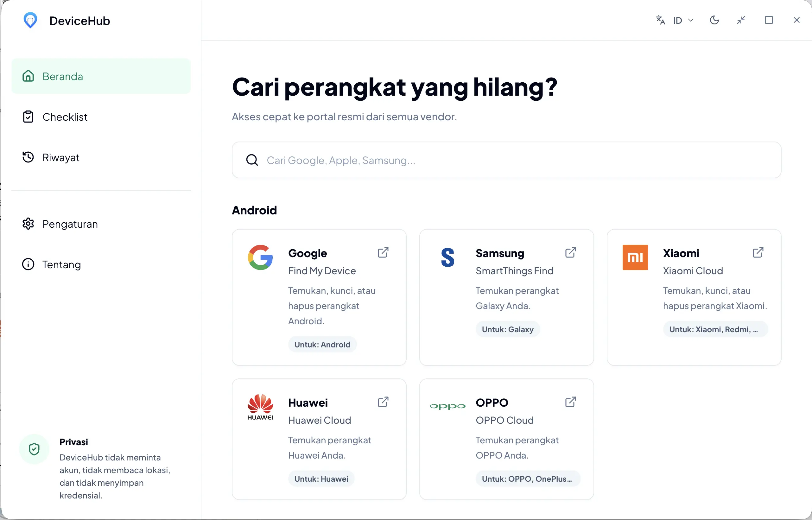812x520 pixels.
Task: Open the Xiaomi Cloud card
Action: (694, 297)
